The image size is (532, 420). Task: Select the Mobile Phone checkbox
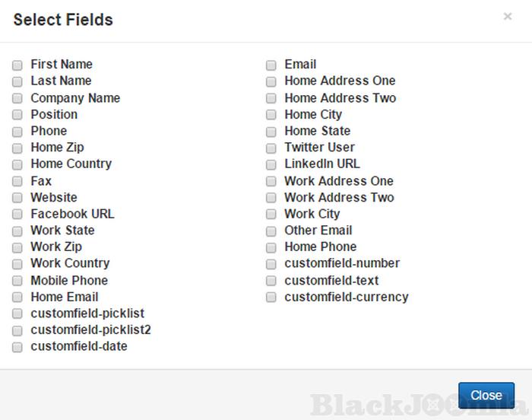[17, 281]
